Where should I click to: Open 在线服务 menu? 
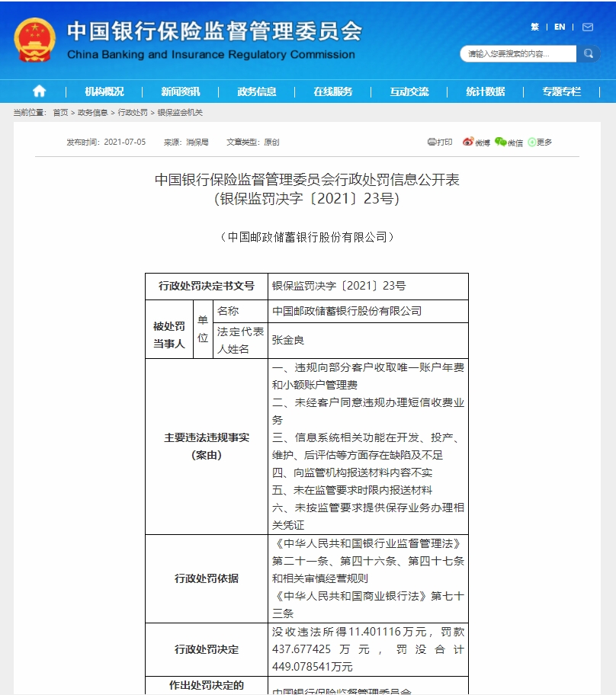coord(333,91)
